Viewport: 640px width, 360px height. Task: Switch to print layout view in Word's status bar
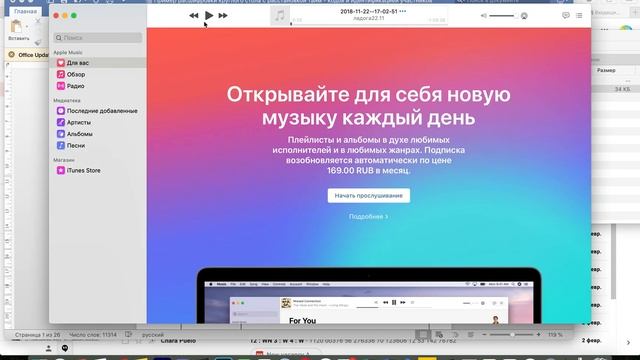tap(423, 335)
